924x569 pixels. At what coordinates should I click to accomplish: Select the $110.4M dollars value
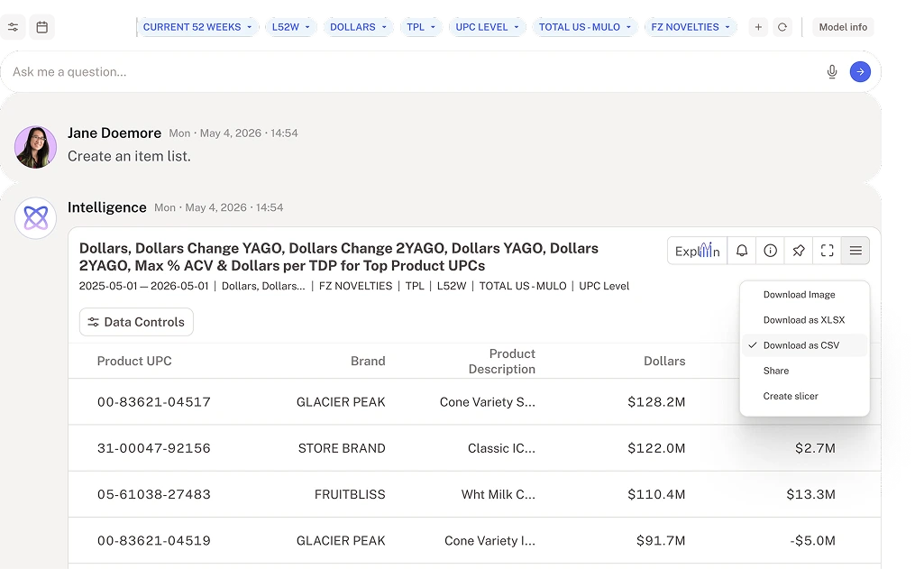point(656,494)
